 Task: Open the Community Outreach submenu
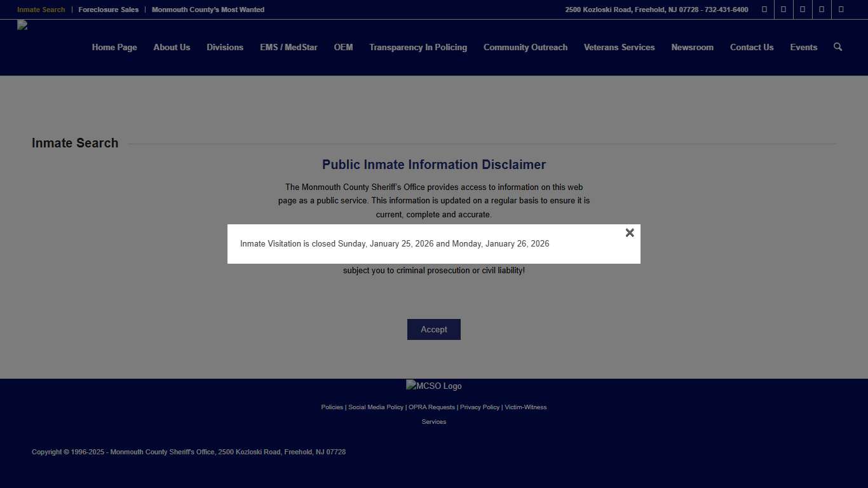525,47
